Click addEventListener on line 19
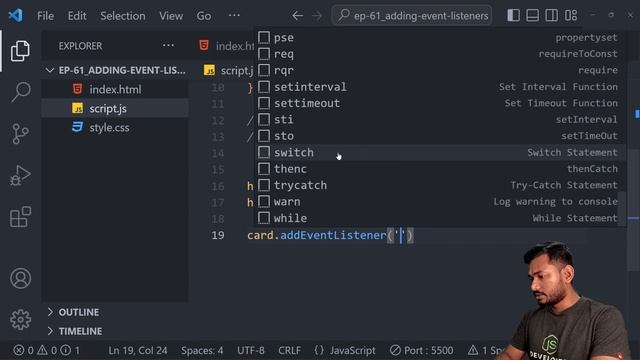The width and height of the screenshot is (640, 360). [x=333, y=235]
